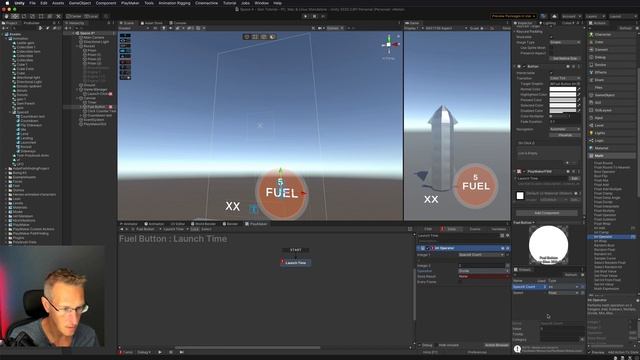The image size is (640, 360).
Task: Open the Layers dropdown in top toolbar
Action: [595, 16]
